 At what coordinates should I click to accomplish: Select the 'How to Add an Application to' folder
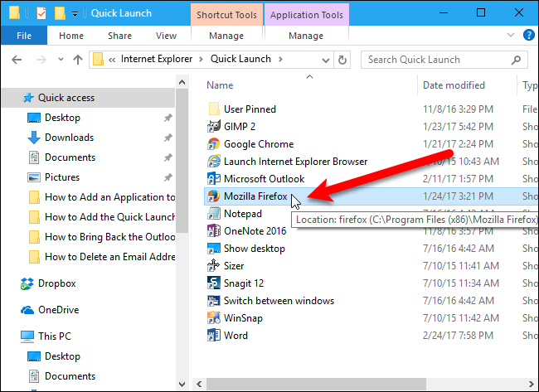click(102, 197)
